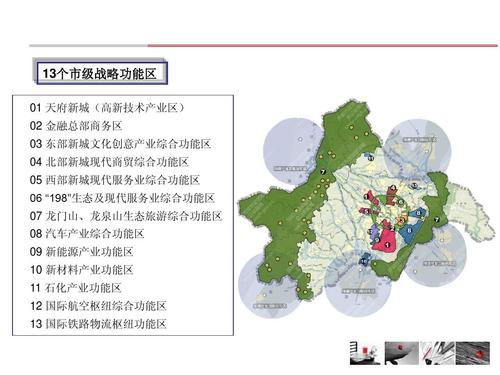
Task: Click marker 7 on the eastern green mountain strip
Action: [x=437, y=220]
